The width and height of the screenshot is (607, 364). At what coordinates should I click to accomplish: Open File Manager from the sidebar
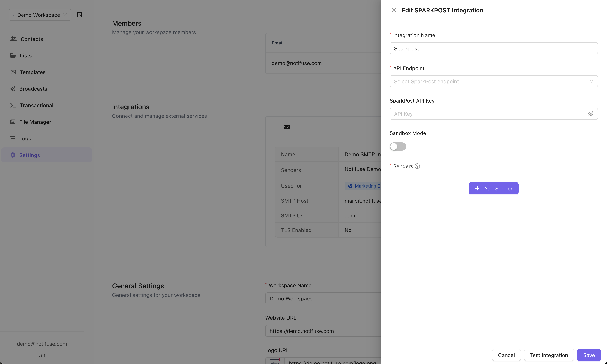(46, 122)
